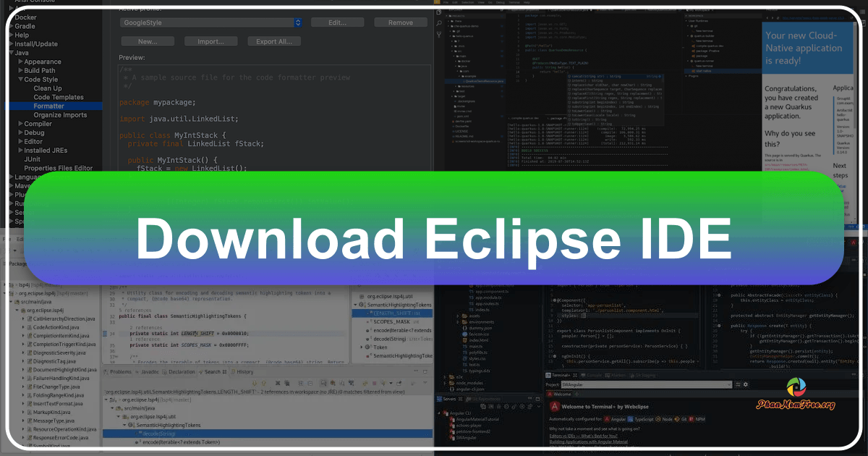Screen dimensions: 868x456
Task: Open the Git Repositories tab
Action: [483, 398]
